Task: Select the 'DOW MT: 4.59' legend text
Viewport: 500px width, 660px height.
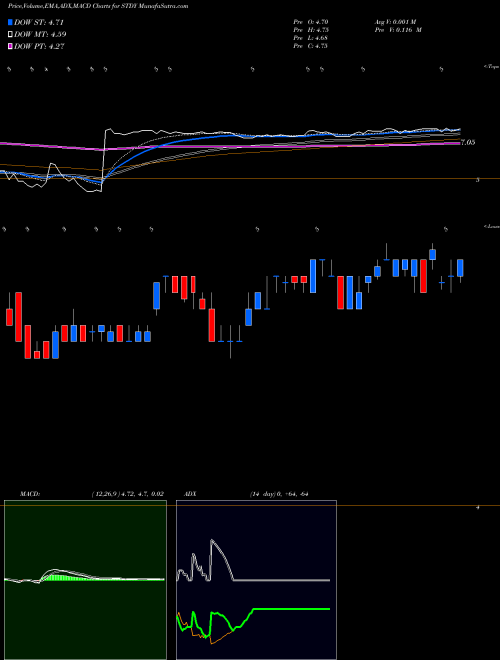Action: [40, 35]
